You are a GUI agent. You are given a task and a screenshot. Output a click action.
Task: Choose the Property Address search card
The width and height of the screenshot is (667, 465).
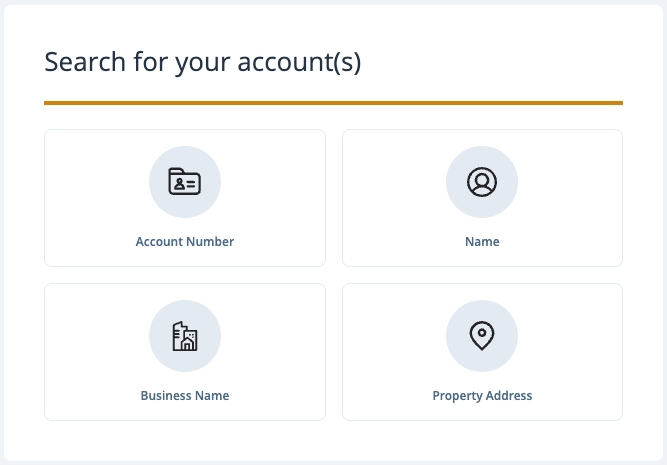(482, 352)
